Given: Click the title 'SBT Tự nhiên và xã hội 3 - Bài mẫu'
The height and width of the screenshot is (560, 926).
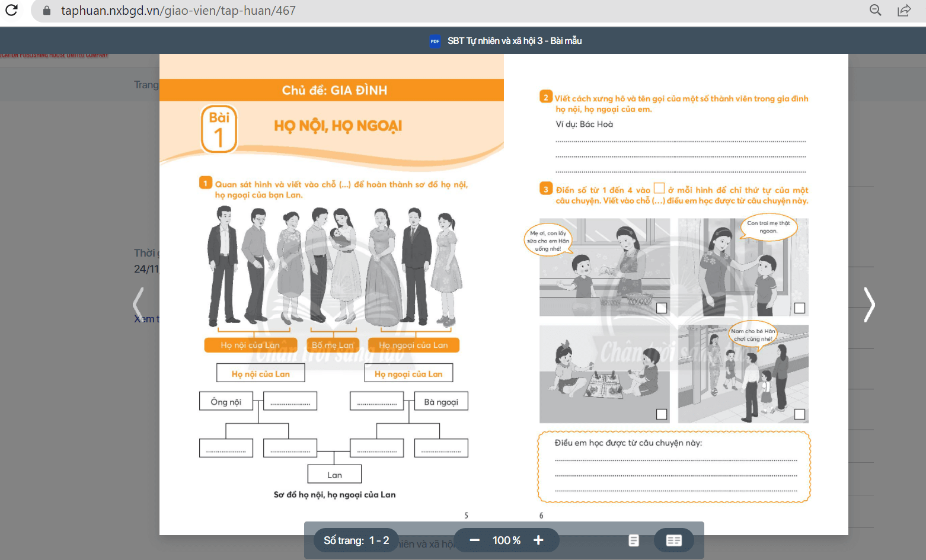Looking at the screenshot, I should click(515, 41).
